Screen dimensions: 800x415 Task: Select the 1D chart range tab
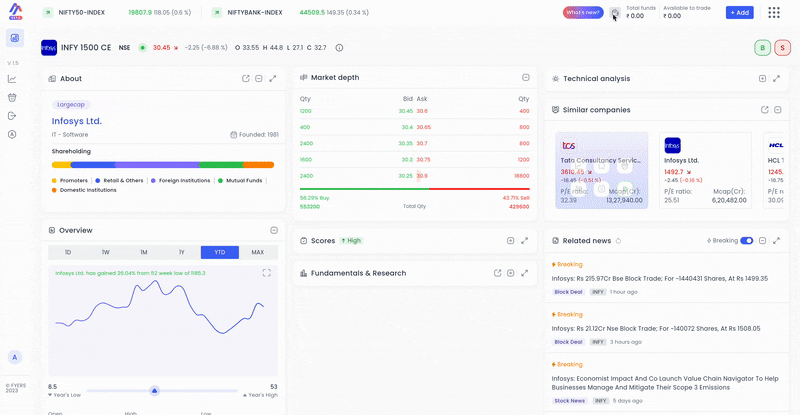(x=67, y=252)
